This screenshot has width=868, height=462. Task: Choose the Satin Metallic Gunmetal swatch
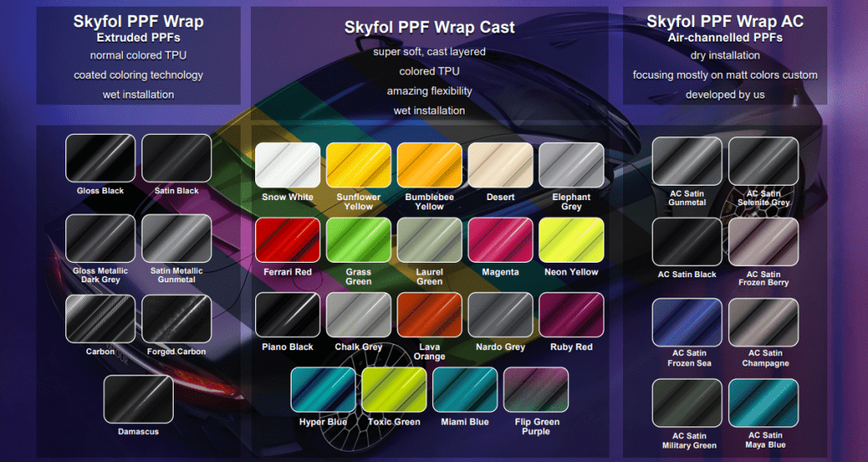[x=176, y=238]
